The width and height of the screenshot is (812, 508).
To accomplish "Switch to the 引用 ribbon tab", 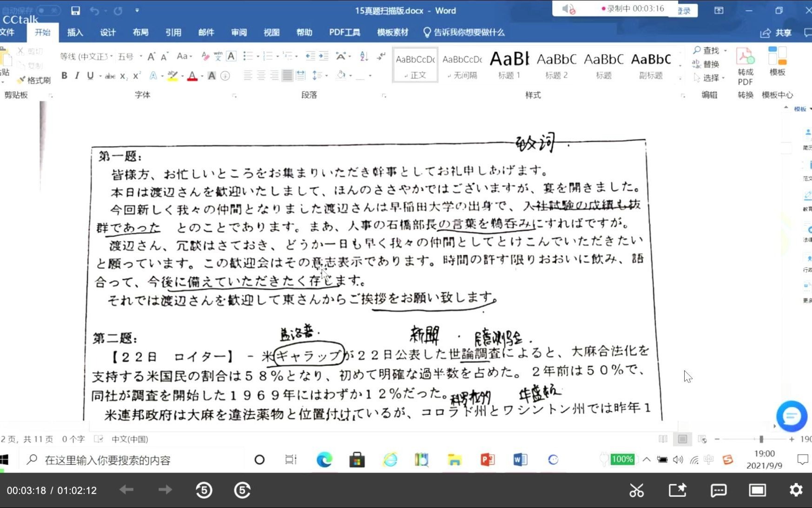I will coord(173,32).
